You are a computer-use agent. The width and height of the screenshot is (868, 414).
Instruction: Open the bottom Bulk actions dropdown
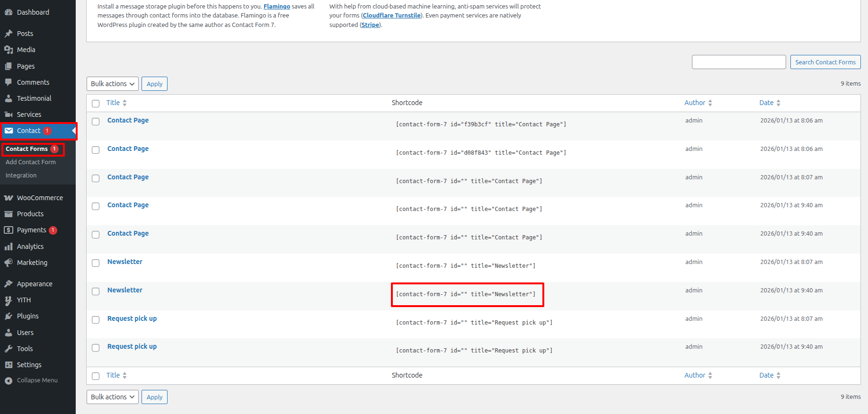(113, 397)
